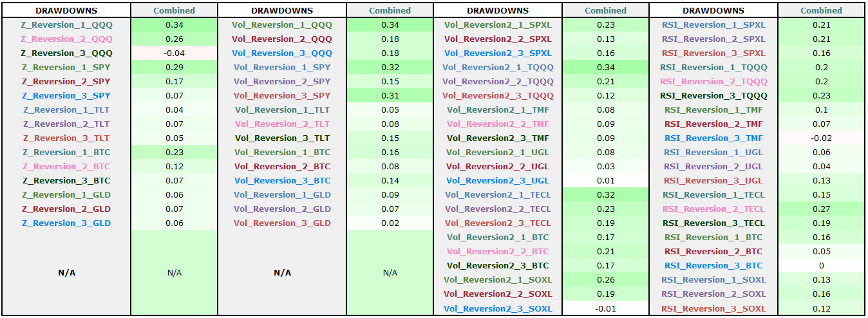Select the Vol_Reversion2_3_TMF strategy
The image size is (868, 318).
pos(498,138)
